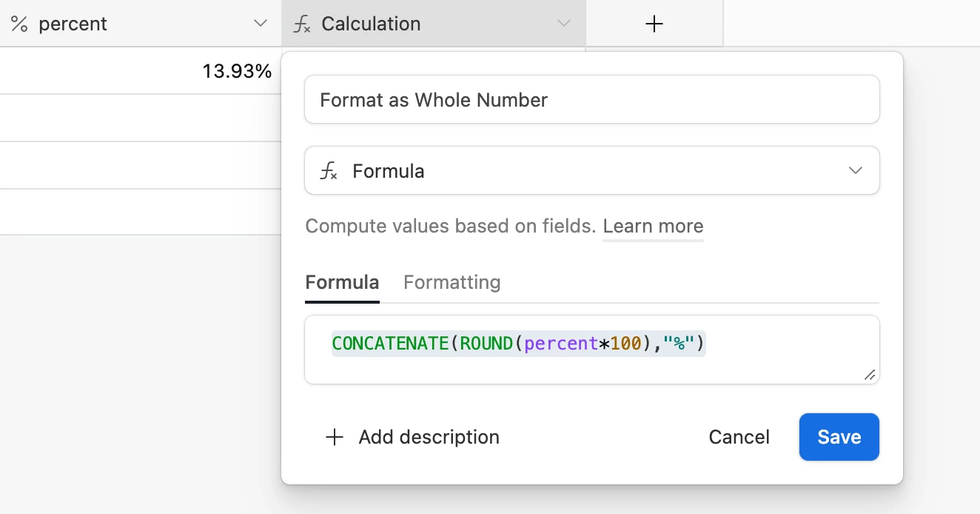Click the percent sign icon in column header

coord(19,24)
